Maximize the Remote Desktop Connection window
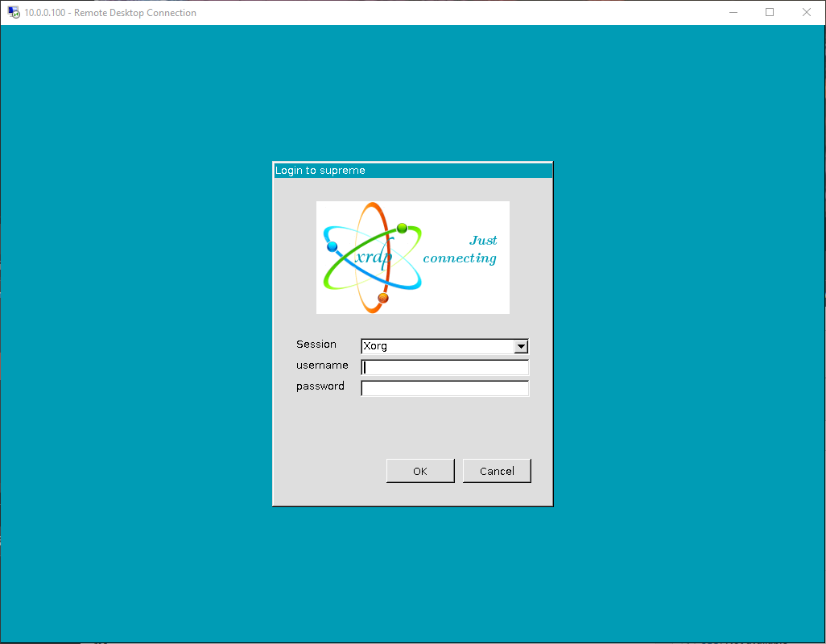 [x=770, y=12]
